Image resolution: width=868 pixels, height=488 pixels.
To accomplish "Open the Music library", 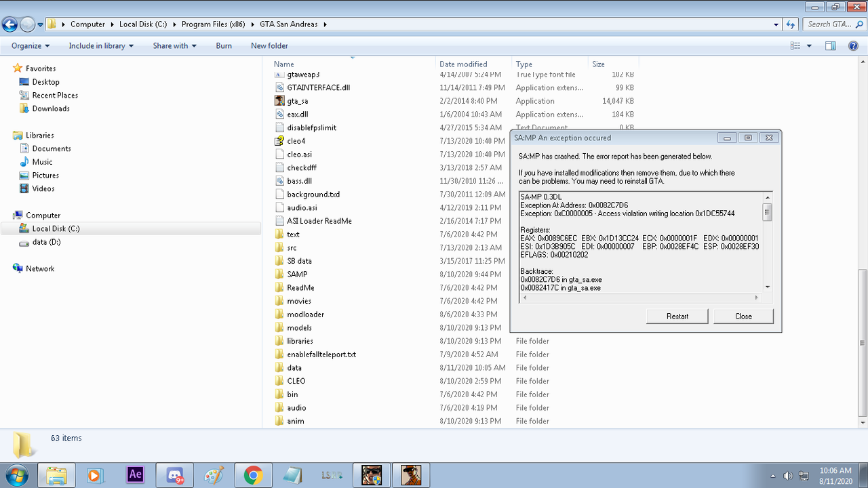I will pyautogui.click(x=42, y=162).
